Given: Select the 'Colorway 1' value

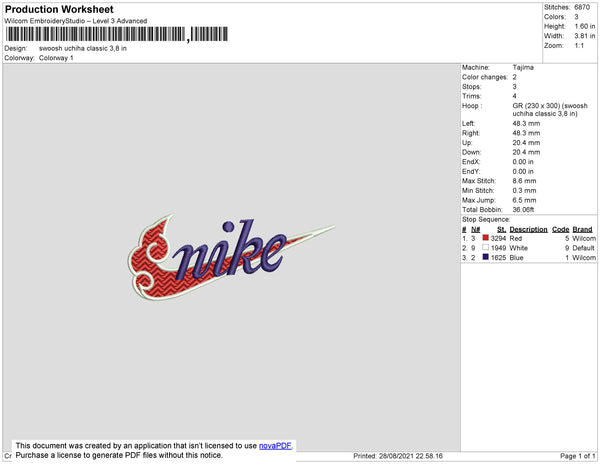Looking at the screenshot, I should pyautogui.click(x=56, y=58).
